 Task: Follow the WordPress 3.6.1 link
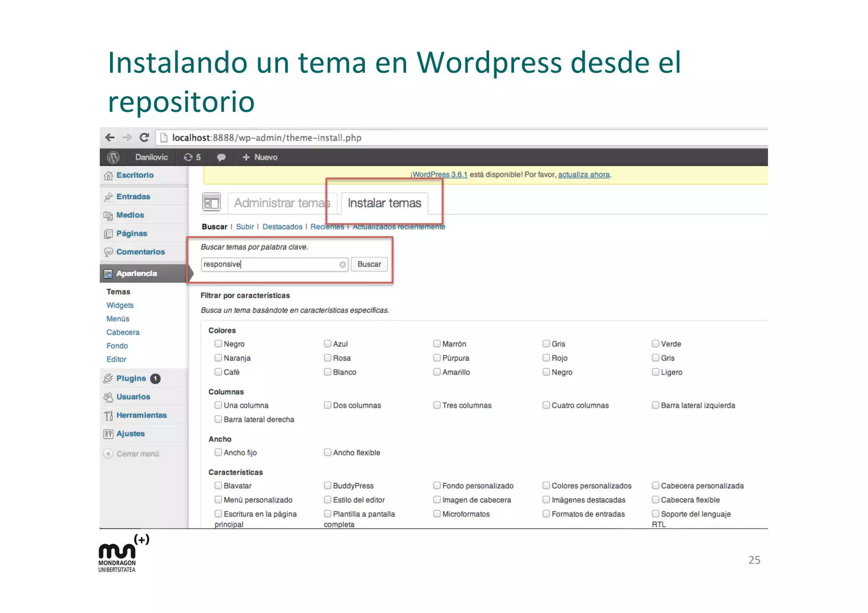440,175
